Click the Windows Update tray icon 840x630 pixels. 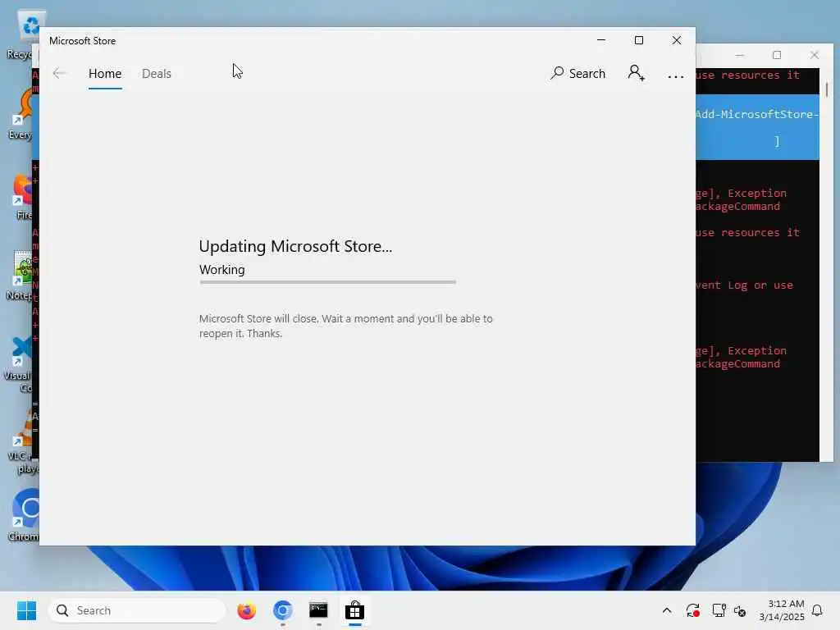pos(692,610)
